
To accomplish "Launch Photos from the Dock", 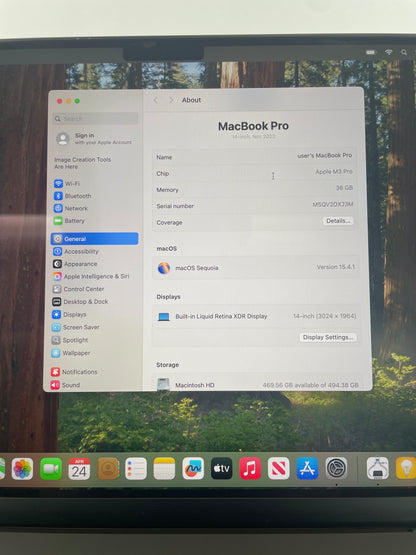I will point(22,469).
